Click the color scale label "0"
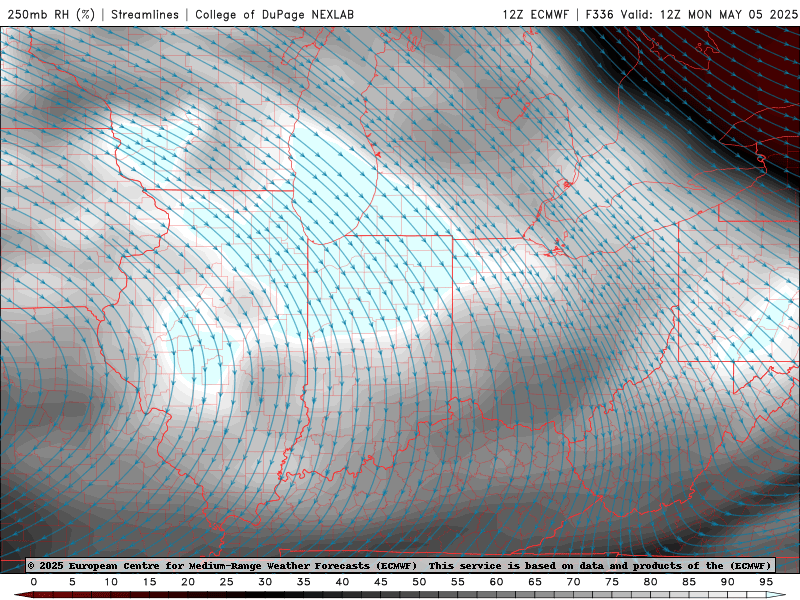The height and width of the screenshot is (600, 800). 34,582
